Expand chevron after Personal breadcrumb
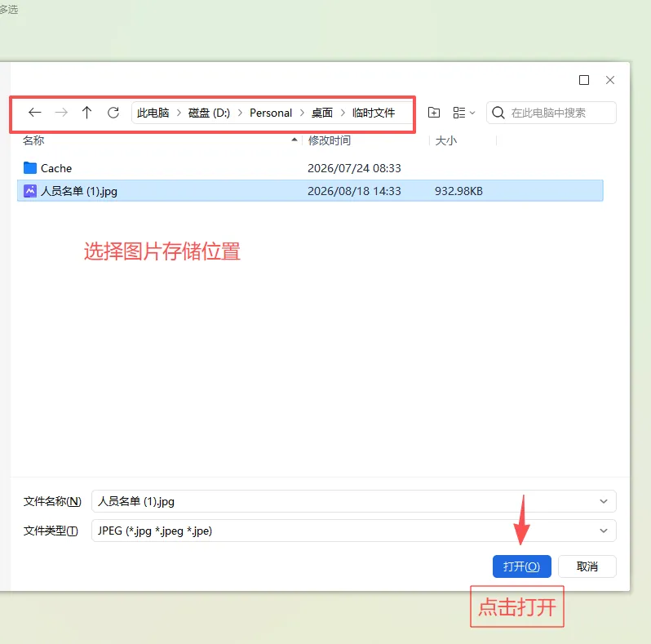Screen dimensions: 651x644 click(302, 113)
